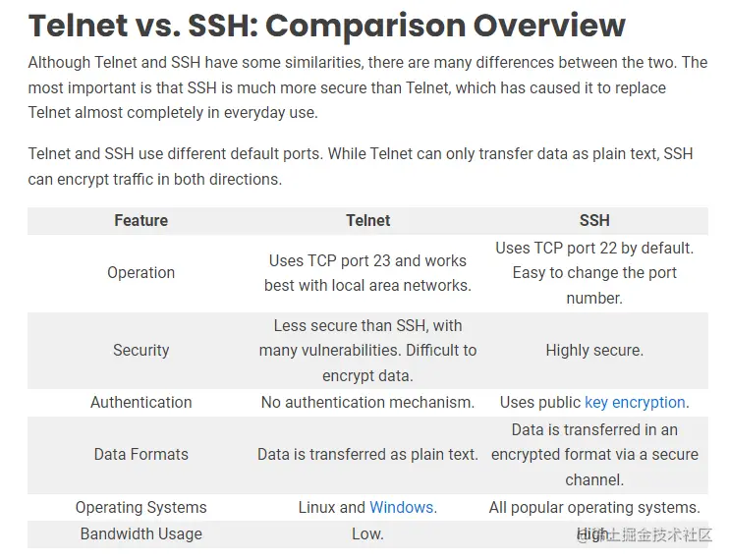Click the 'Uses TCP port 23' cell

[367, 273]
